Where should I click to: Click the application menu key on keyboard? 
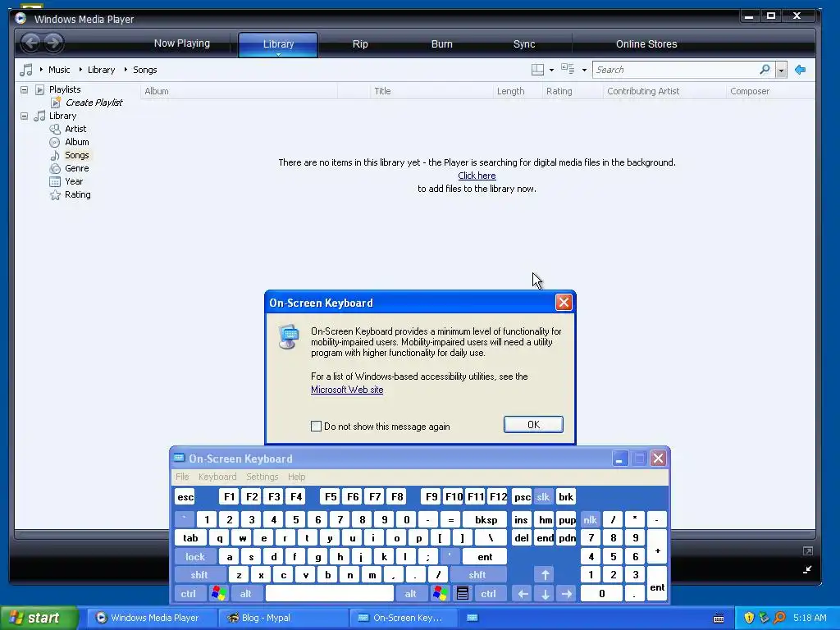click(463, 594)
